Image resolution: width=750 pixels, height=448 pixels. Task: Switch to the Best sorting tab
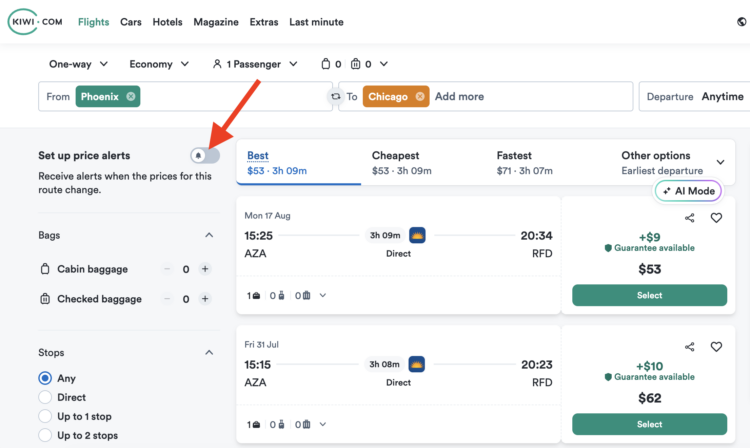pos(299,163)
